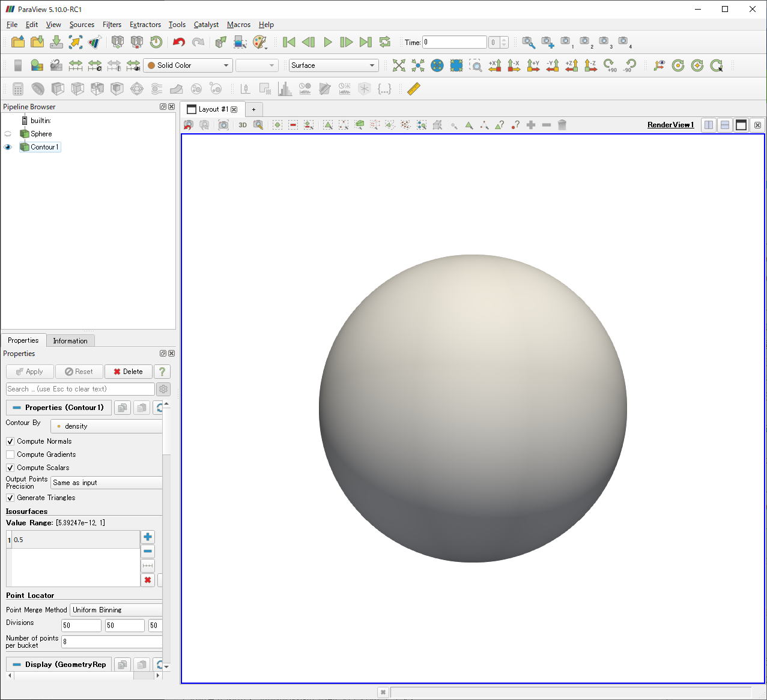
Task: Open the Filters menu
Action: coord(112,25)
